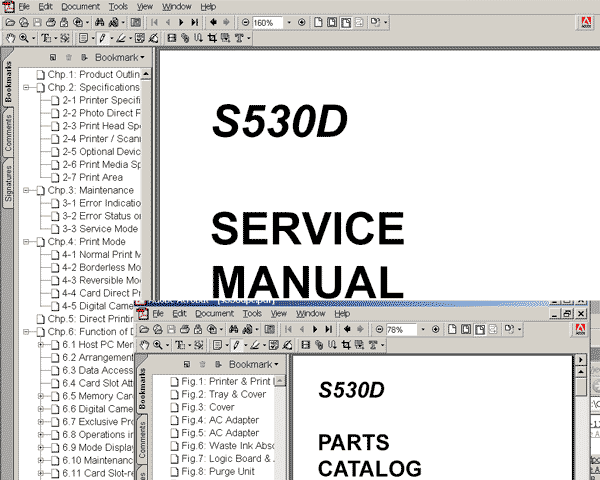Open Bookmark menu dropdown in Service Manual pane

pyautogui.click(x=120, y=57)
